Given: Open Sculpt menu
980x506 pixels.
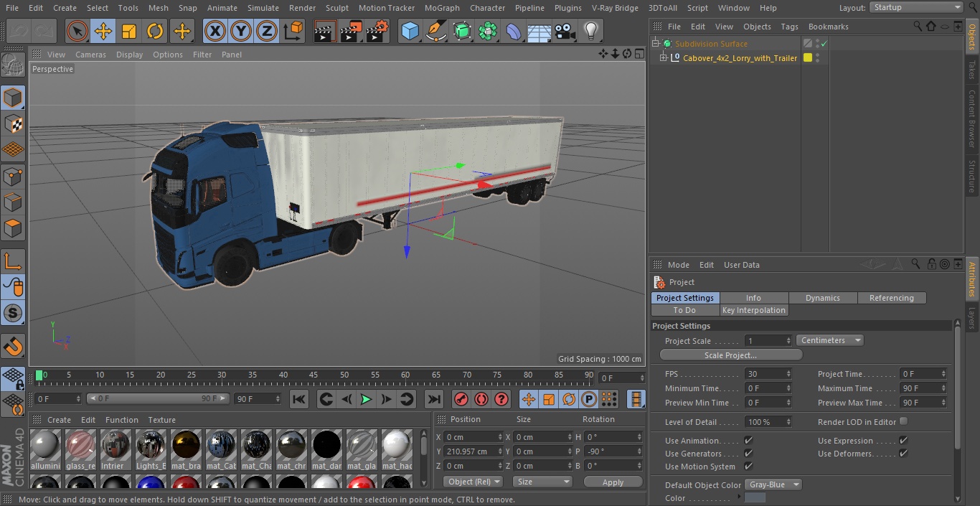Looking at the screenshot, I should [336, 7].
